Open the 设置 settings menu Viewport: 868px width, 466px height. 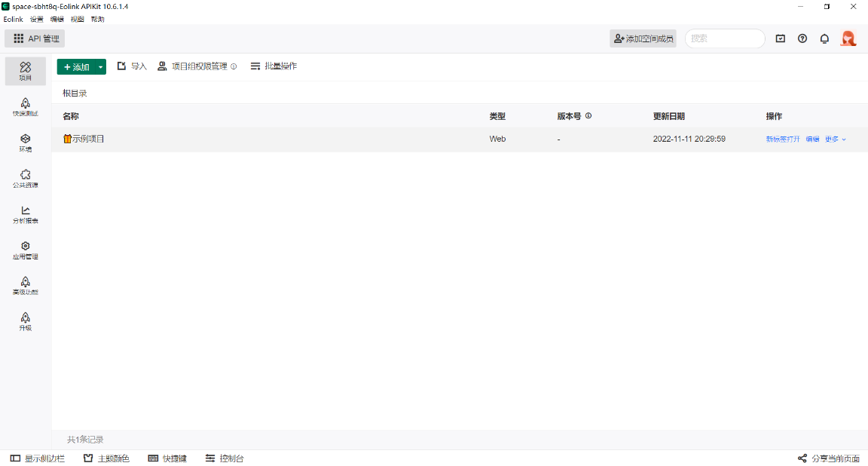tap(36, 19)
